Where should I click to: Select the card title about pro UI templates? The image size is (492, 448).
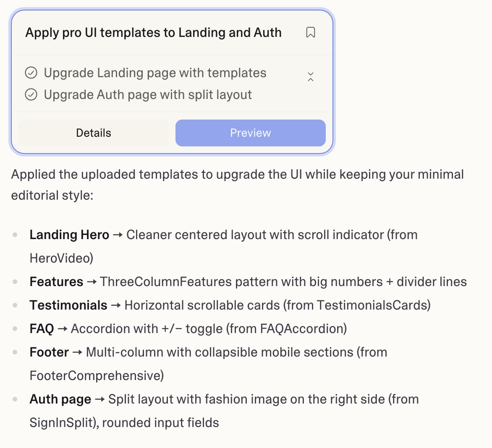pos(154,32)
